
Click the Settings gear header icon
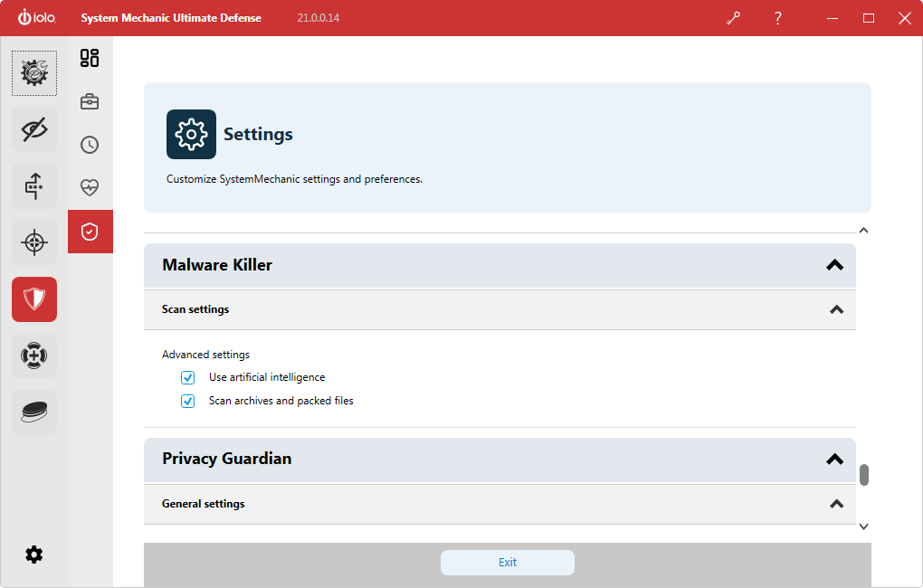click(x=191, y=134)
